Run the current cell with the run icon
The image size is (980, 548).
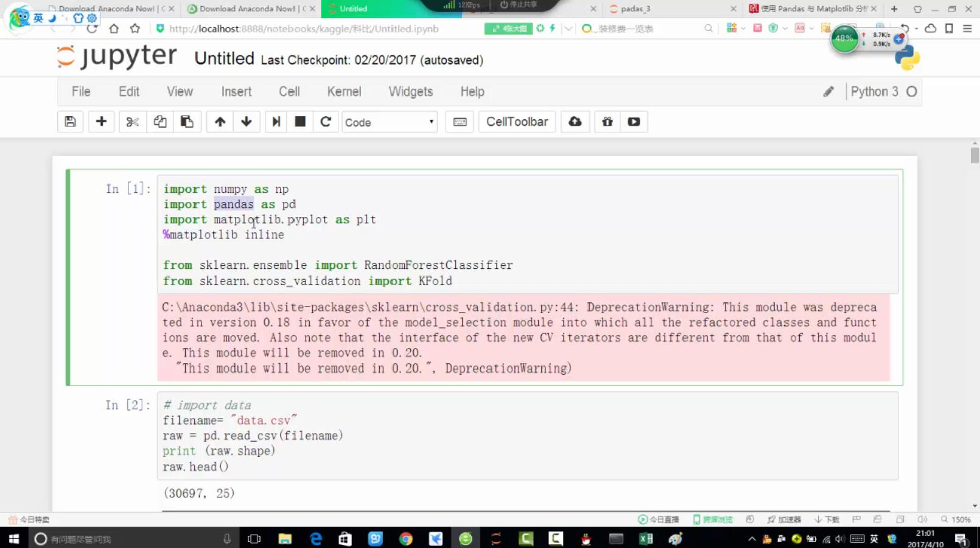[276, 122]
